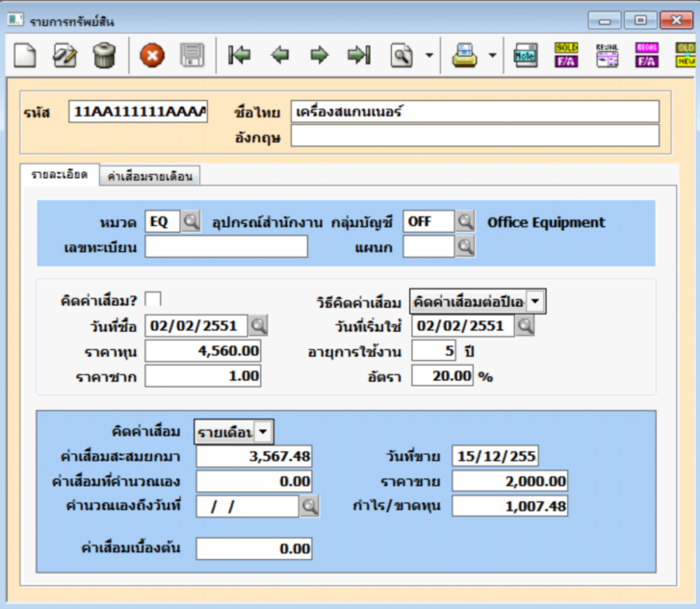Click the new record blank page icon
The width and height of the screenshot is (700, 609).
(x=26, y=56)
